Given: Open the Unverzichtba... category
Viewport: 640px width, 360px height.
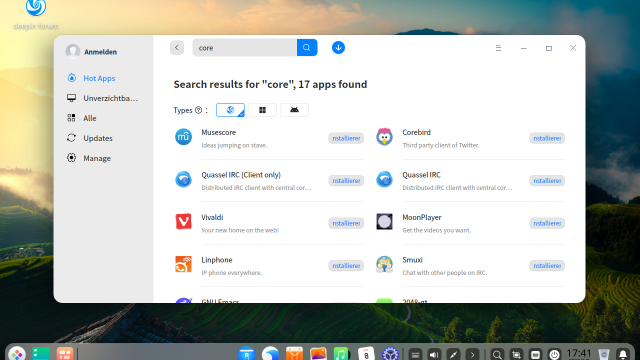Looking at the screenshot, I should (111, 98).
